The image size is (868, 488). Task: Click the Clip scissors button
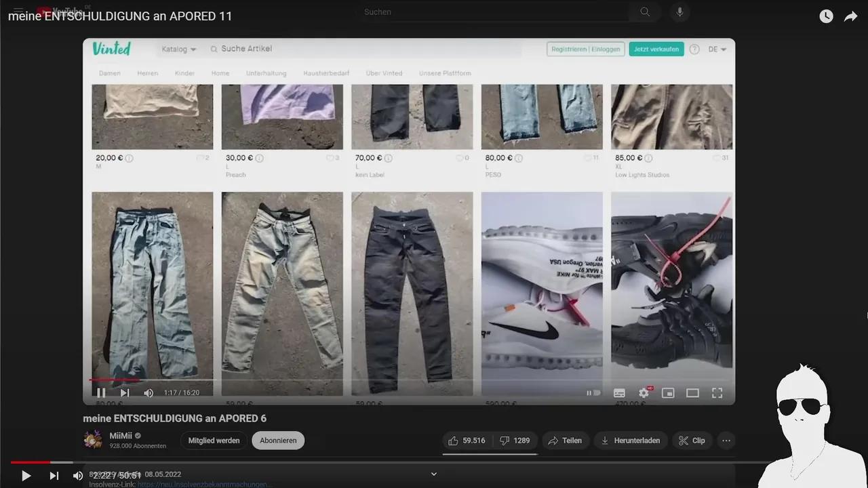(692, 441)
